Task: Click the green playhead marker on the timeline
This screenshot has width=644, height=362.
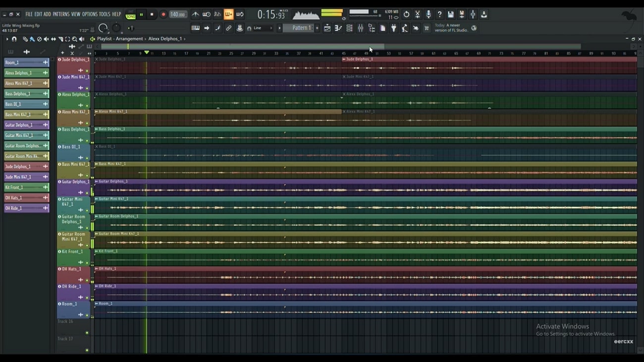Action: click(147, 53)
